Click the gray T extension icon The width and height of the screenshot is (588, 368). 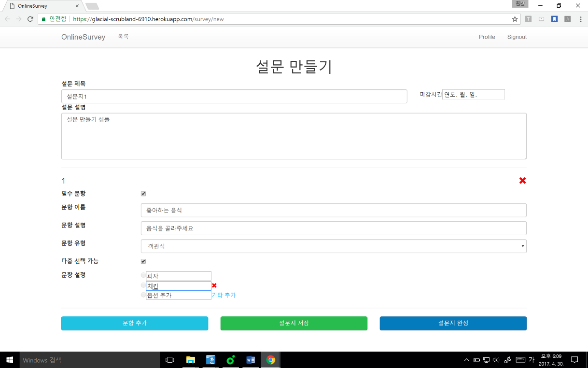coord(528,19)
